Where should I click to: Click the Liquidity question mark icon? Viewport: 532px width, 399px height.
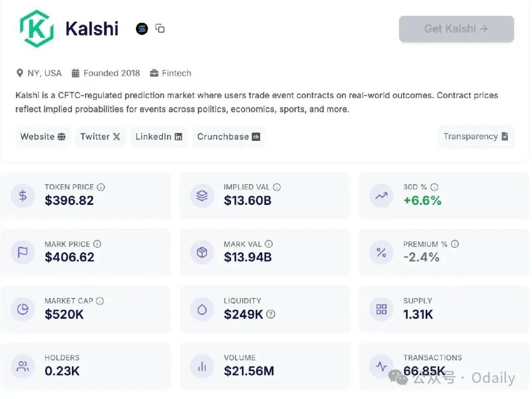(x=271, y=314)
